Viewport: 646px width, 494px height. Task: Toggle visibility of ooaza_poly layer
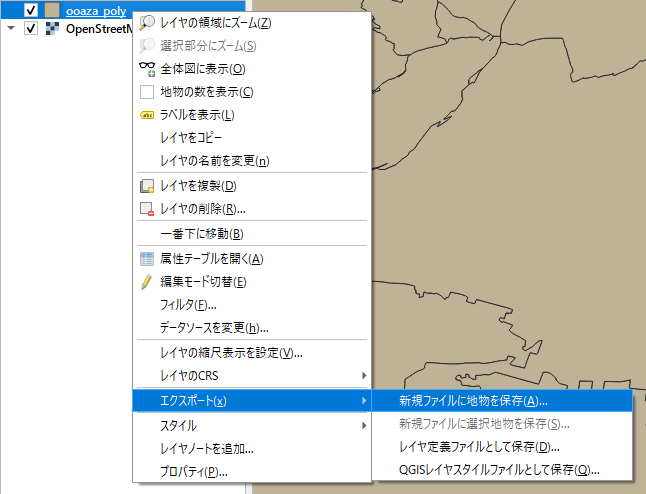pos(30,9)
